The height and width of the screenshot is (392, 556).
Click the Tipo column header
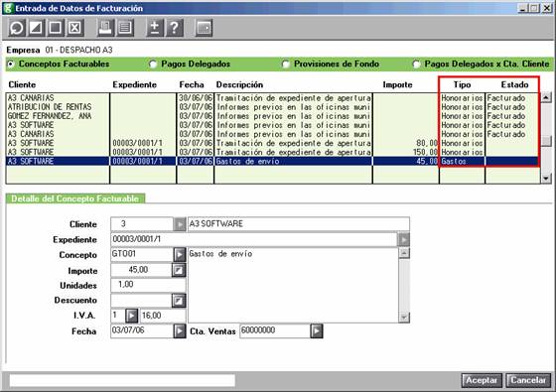click(x=462, y=84)
